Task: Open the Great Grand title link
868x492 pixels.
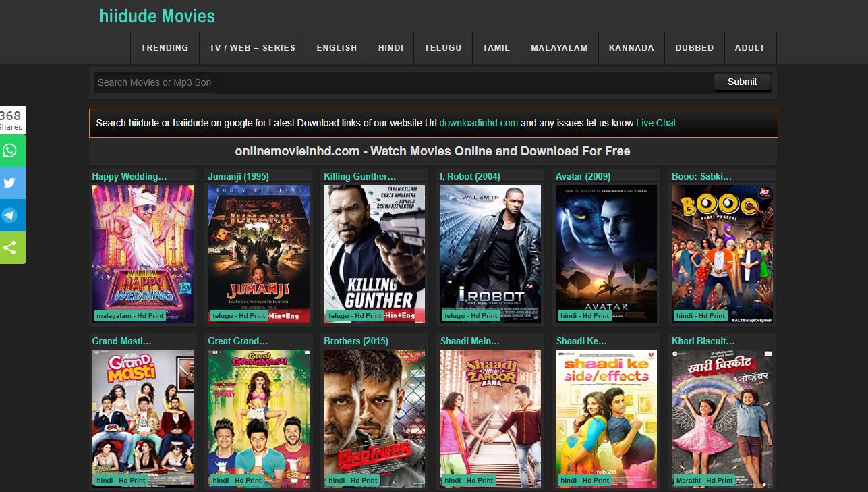Action: click(238, 341)
